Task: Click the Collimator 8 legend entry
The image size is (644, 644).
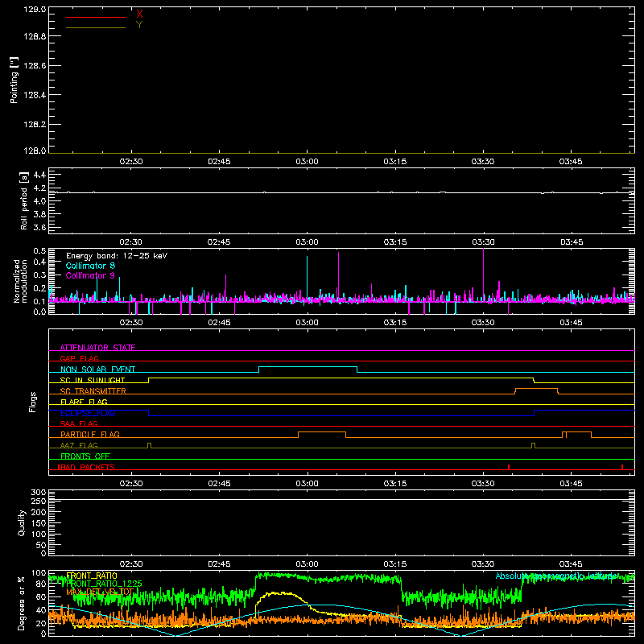Action: (x=90, y=266)
